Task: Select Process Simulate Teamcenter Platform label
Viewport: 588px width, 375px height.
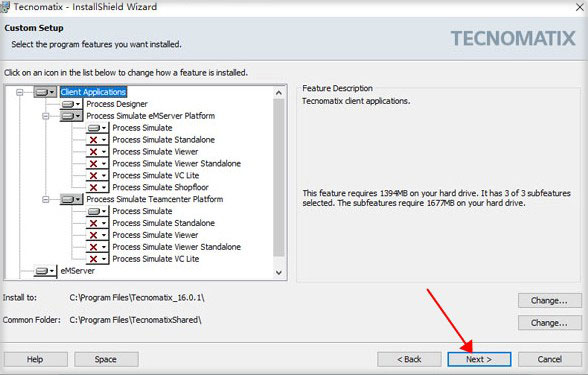Action: [154, 199]
